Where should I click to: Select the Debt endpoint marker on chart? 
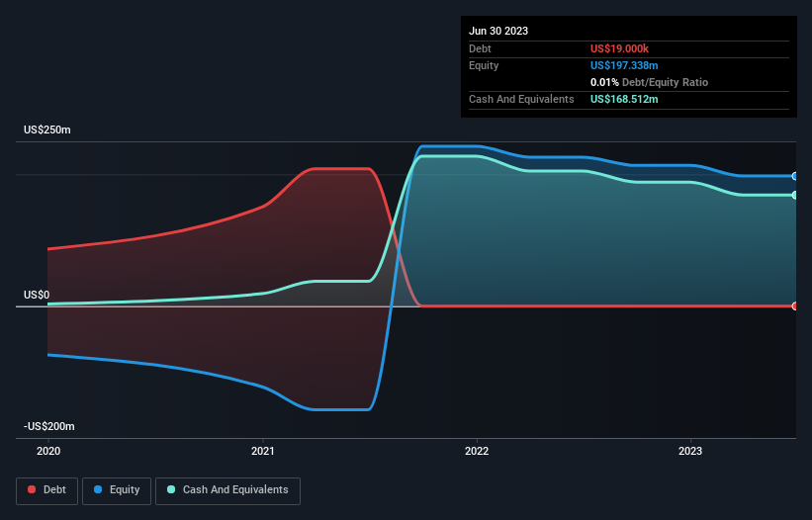pos(795,306)
